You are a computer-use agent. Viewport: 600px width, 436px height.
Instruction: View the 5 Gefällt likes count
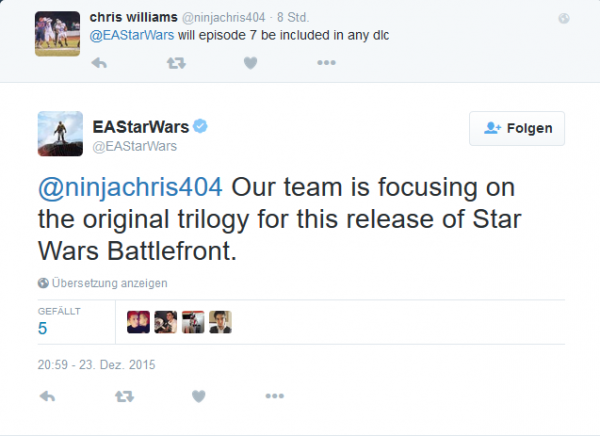pos(43,328)
